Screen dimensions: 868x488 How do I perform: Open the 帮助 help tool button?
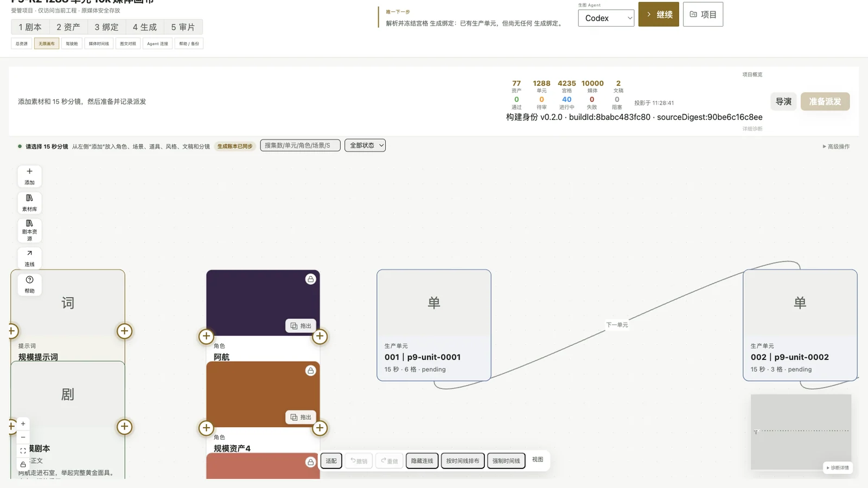[29, 285]
